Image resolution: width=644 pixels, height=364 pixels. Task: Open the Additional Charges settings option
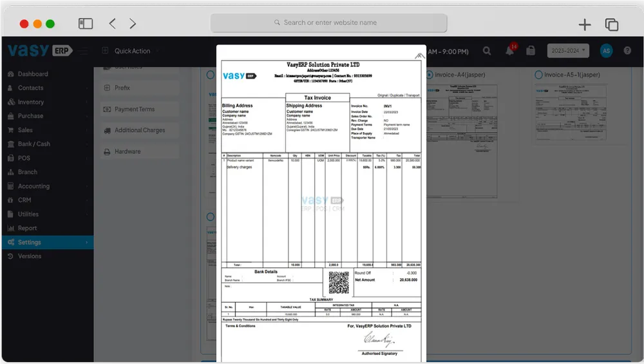(139, 130)
